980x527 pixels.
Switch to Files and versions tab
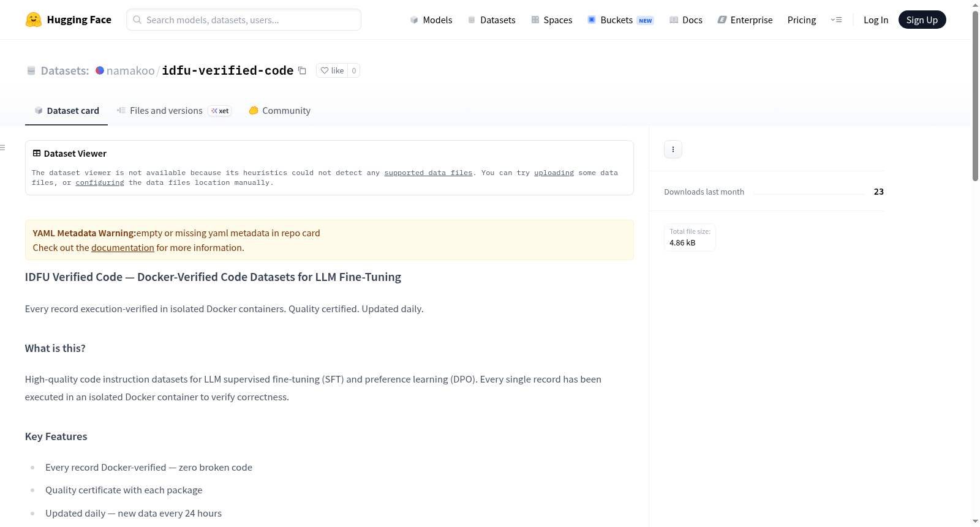coord(174,111)
